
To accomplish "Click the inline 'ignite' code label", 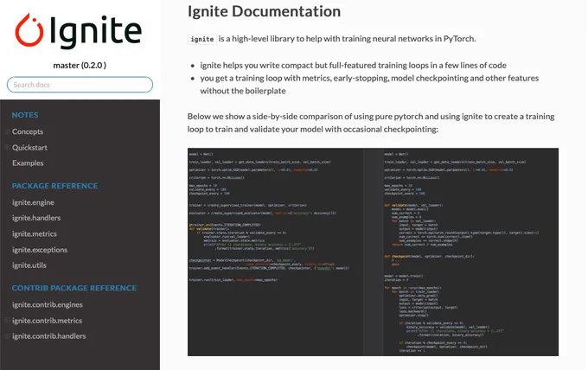I will [x=202, y=39].
